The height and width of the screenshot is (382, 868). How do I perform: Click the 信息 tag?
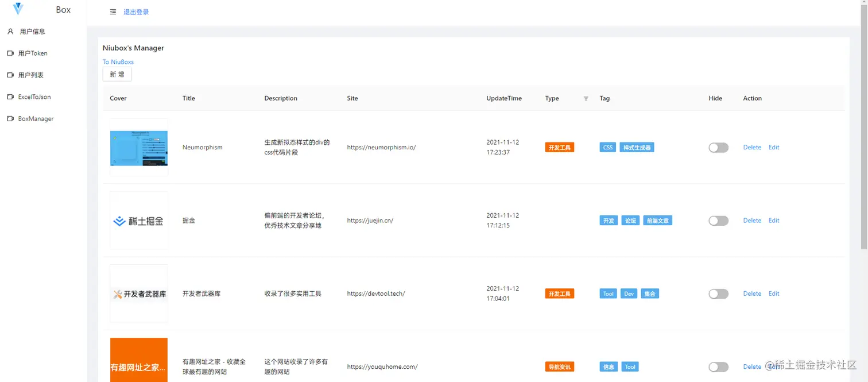[x=609, y=366]
